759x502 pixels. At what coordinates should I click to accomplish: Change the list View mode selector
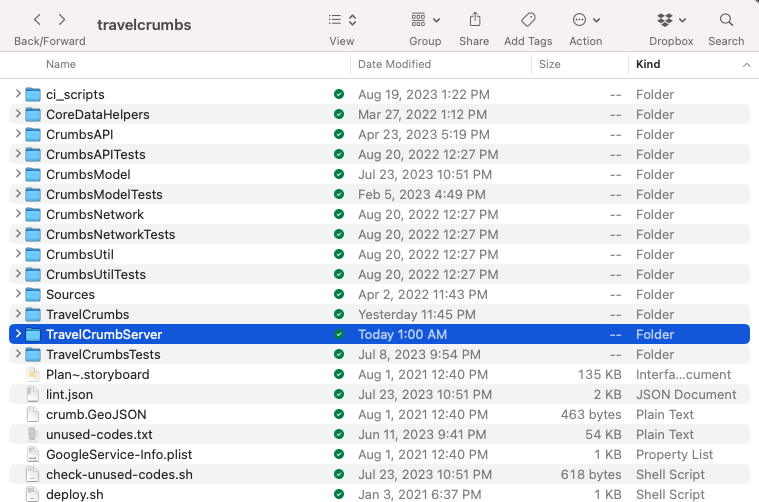[342, 20]
